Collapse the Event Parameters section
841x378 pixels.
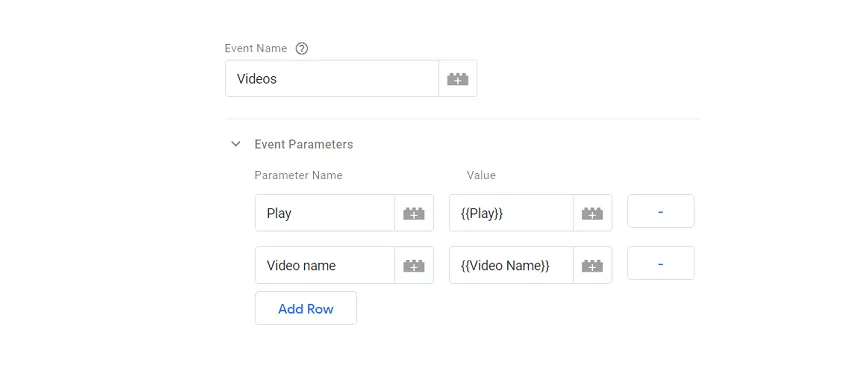(235, 144)
